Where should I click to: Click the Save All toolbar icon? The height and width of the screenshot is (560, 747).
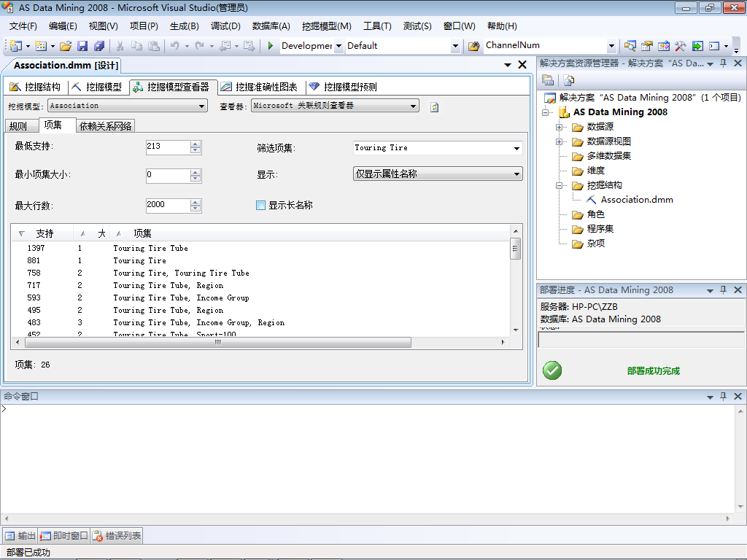(99, 46)
